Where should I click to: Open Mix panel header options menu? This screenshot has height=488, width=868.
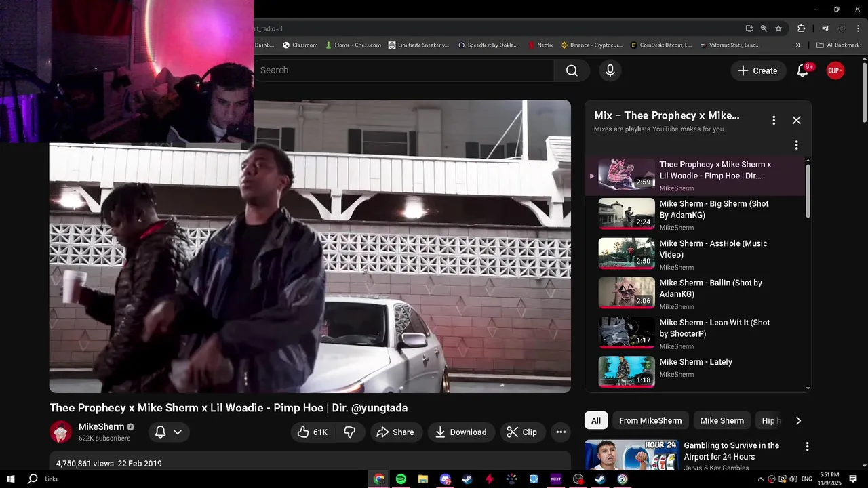click(x=774, y=120)
